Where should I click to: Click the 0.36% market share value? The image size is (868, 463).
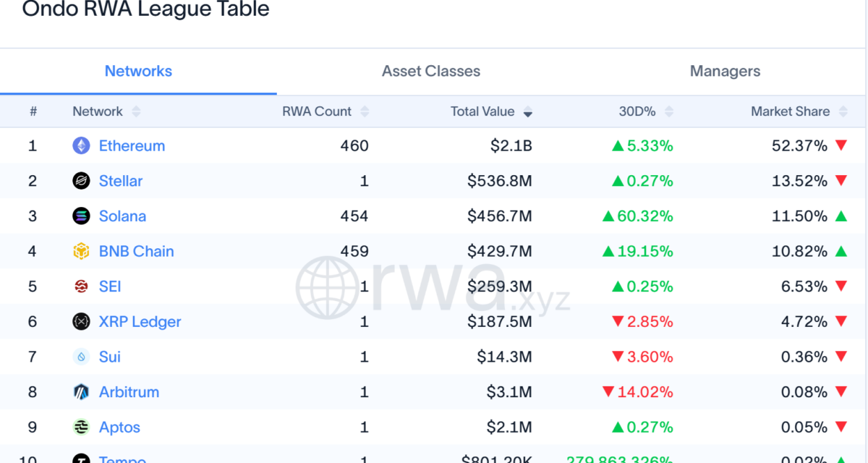[x=804, y=357]
